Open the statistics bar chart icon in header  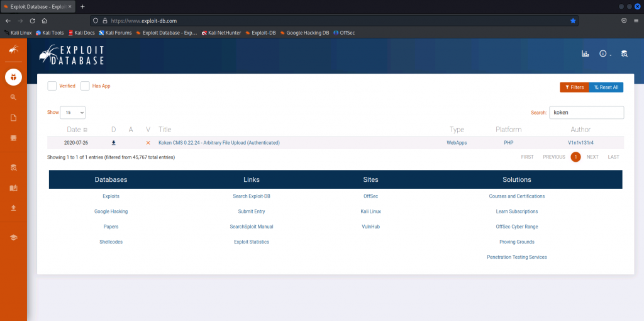pyautogui.click(x=586, y=54)
